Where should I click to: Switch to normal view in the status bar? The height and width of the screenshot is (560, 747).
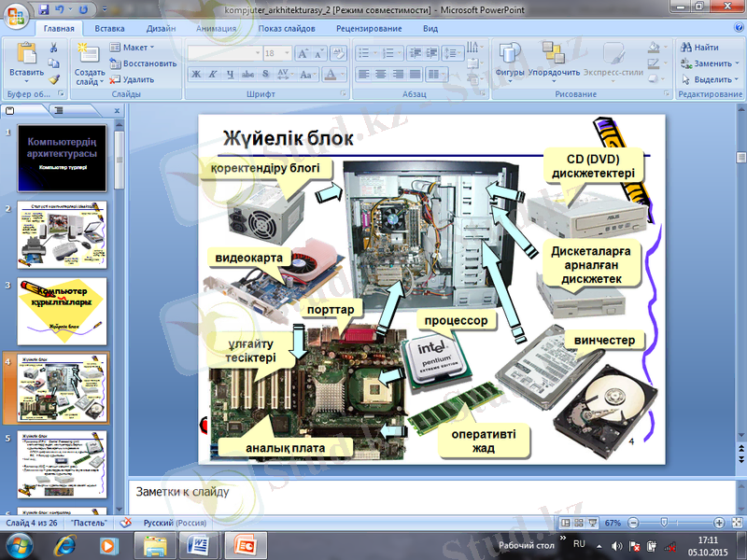point(566,523)
